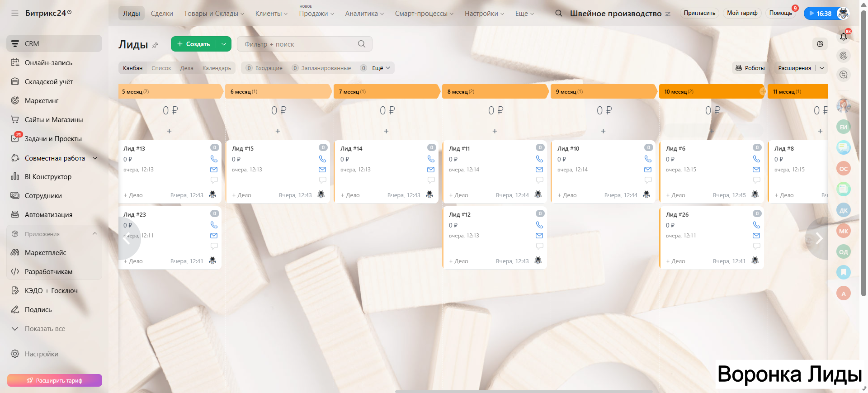Viewport: 868px width, 393px height.
Task: Collapse the Приложения sidebar section
Action: (95, 234)
